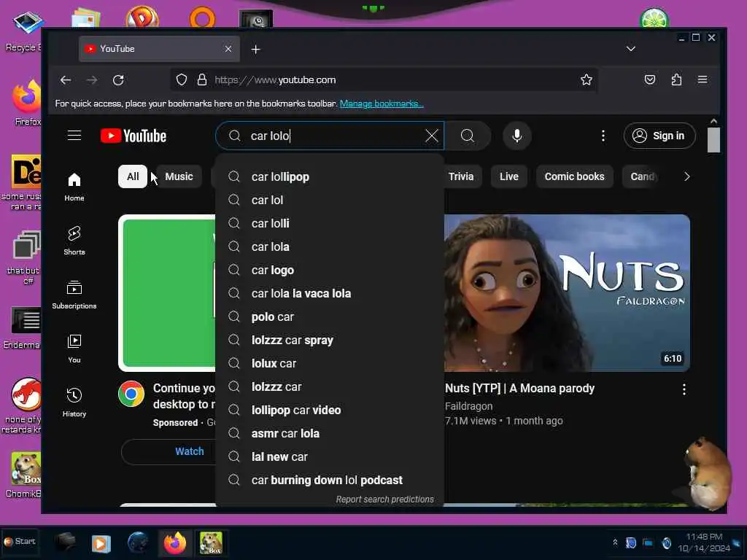This screenshot has width=747, height=560.
Task: Click the Chrome ad avatar icon
Action: pos(131,394)
